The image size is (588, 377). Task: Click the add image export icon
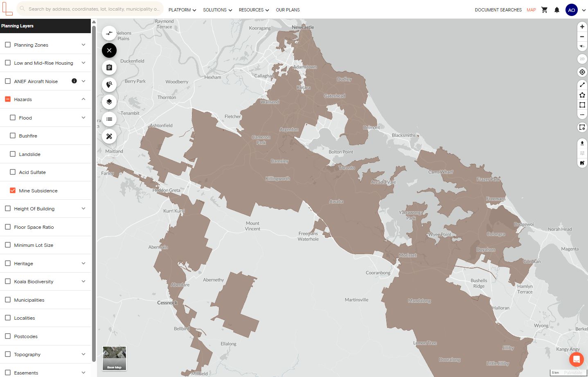click(x=582, y=163)
